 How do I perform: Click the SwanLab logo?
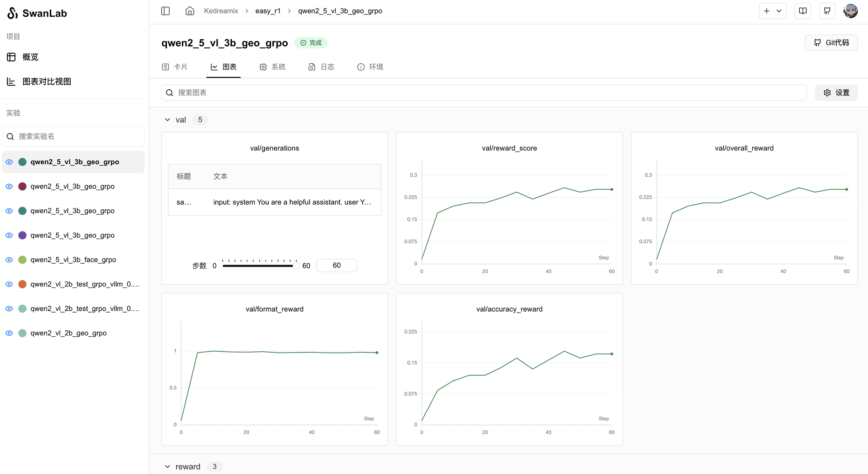coord(37,13)
